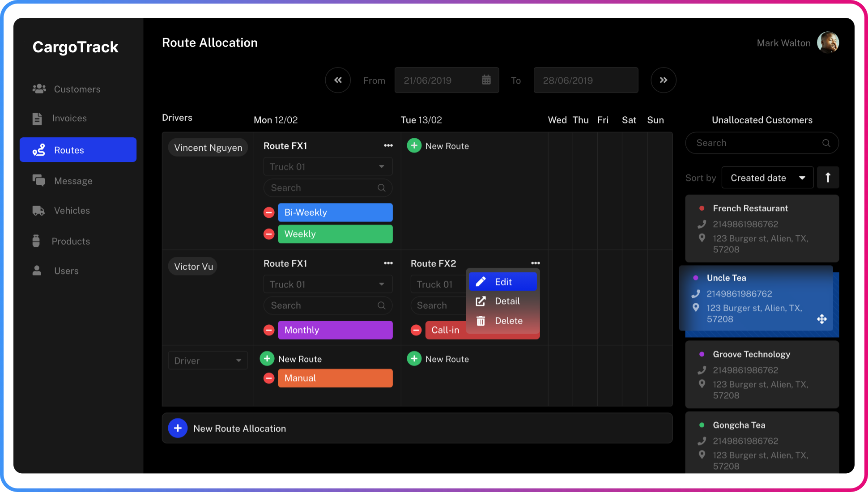Image resolution: width=868 pixels, height=492 pixels.
Task: Add New Route for Vincent on Tuesday
Action: click(x=414, y=146)
